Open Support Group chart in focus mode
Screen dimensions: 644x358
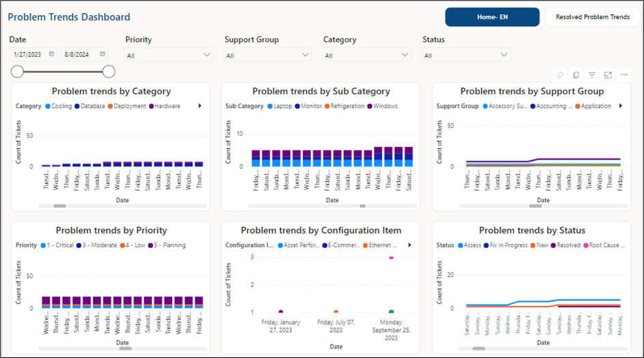[608, 75]
